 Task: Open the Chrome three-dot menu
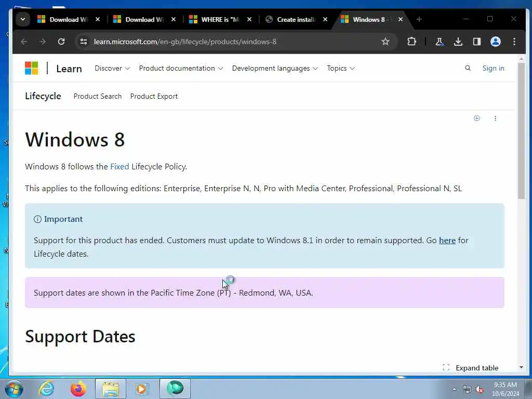(514, 42)
